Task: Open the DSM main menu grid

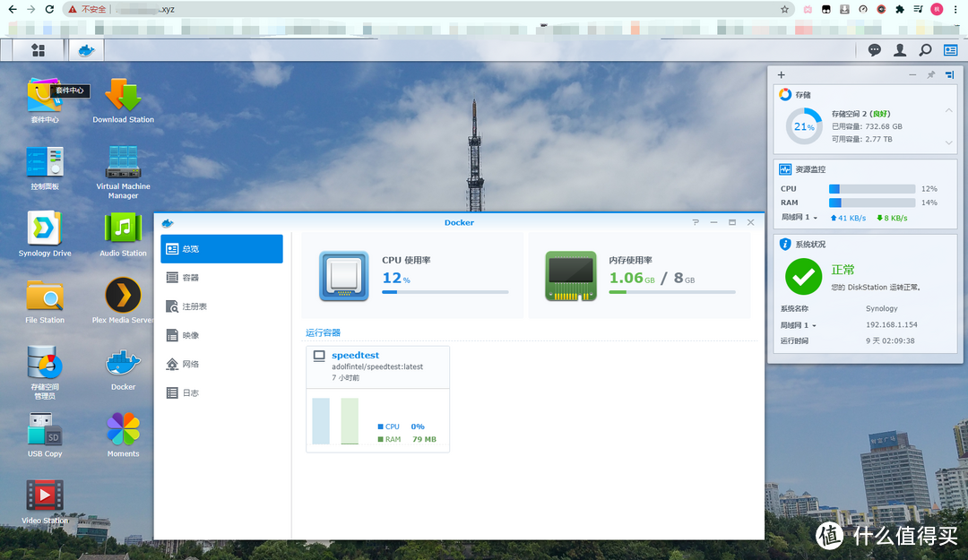Action: click(x=39, y=50)
